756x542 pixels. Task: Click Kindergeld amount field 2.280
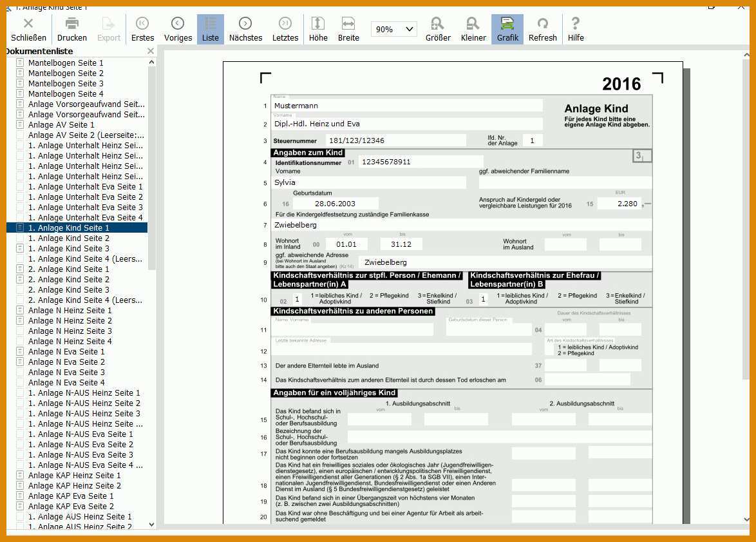click(619, 204)
